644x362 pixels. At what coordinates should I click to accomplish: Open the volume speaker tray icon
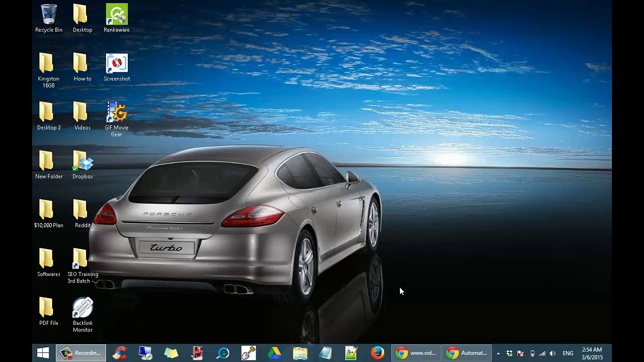553,353
